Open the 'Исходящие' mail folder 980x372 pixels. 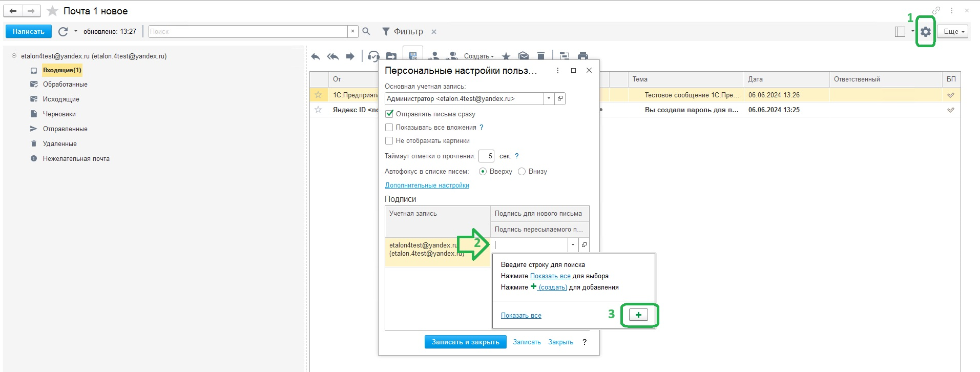pyautogui.click(x=61, y=99)
